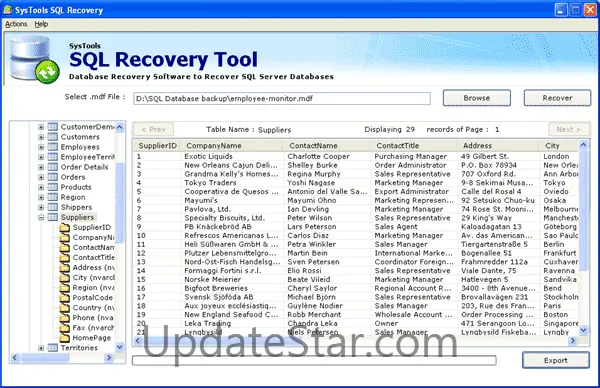The image size is (600, 388).
Task: Sort by the ContactTitle column header
Action: tap(414, 146)
